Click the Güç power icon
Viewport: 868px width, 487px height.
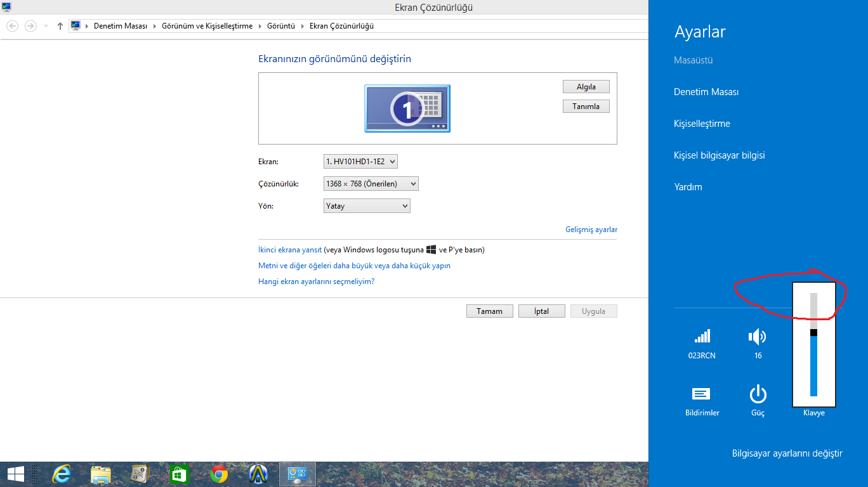[758, 394]
